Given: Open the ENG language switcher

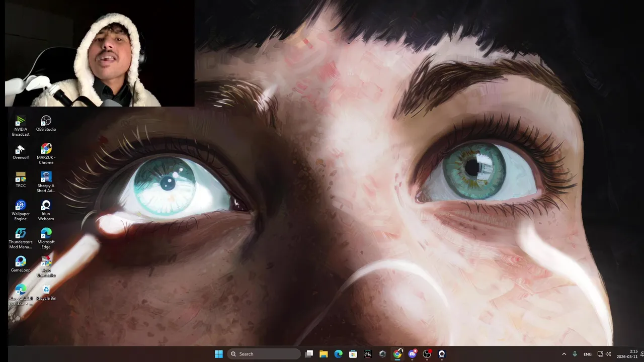Looking at the screenshot, I should [588, 354].
